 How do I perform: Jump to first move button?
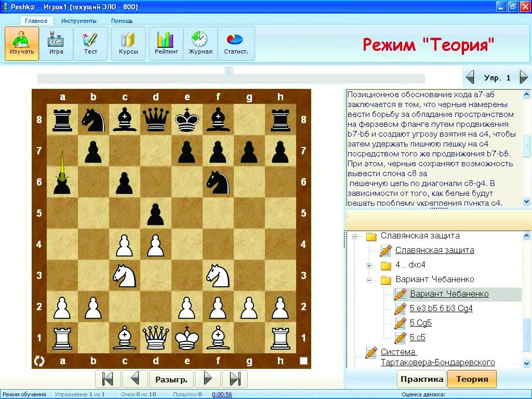tap(108, 379)
